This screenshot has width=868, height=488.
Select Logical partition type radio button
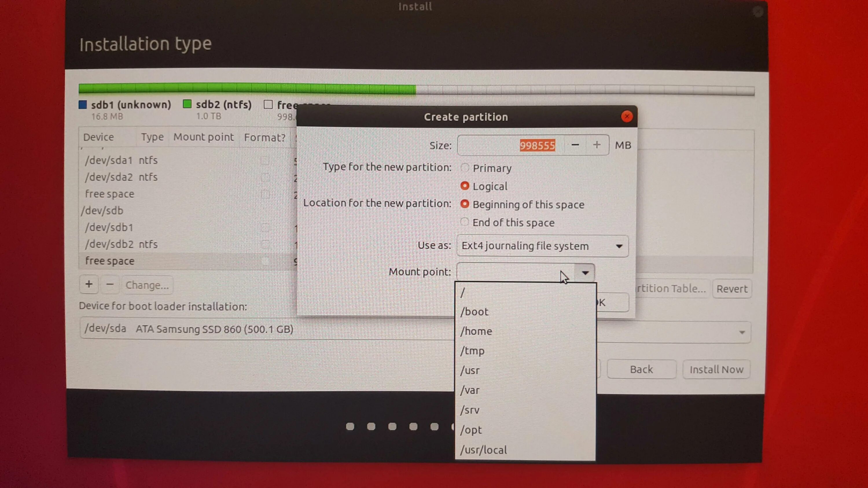pyautogui.click(x=464, y=186)
